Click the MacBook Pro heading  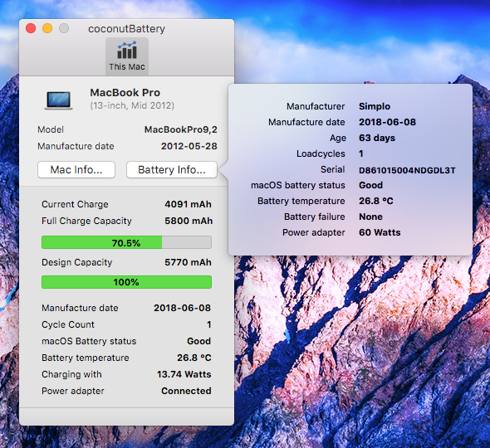point(125,93)
